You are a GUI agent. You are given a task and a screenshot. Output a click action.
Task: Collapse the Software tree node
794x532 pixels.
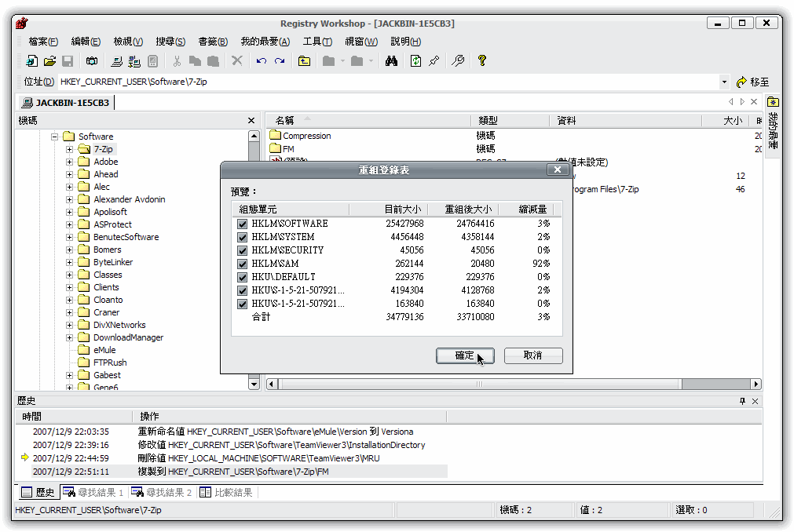53,136
